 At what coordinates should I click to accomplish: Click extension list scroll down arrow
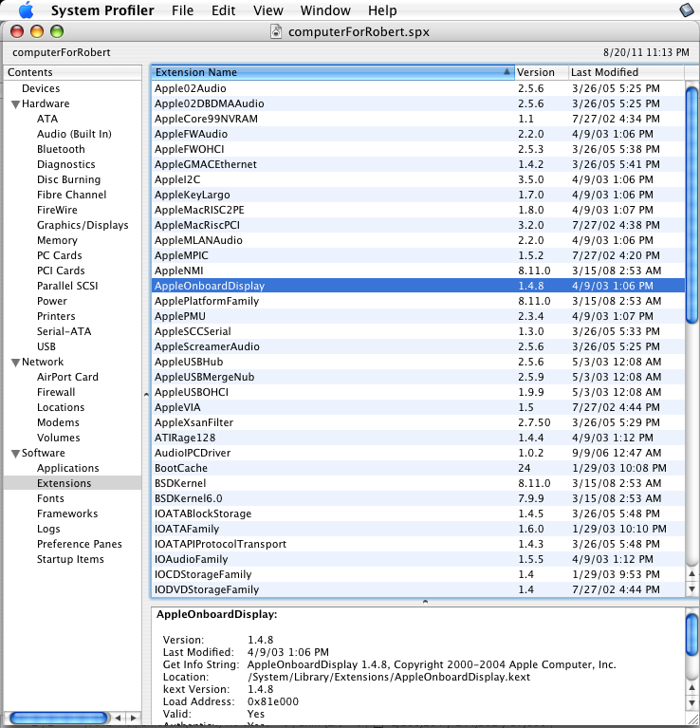tap(691, 589)
